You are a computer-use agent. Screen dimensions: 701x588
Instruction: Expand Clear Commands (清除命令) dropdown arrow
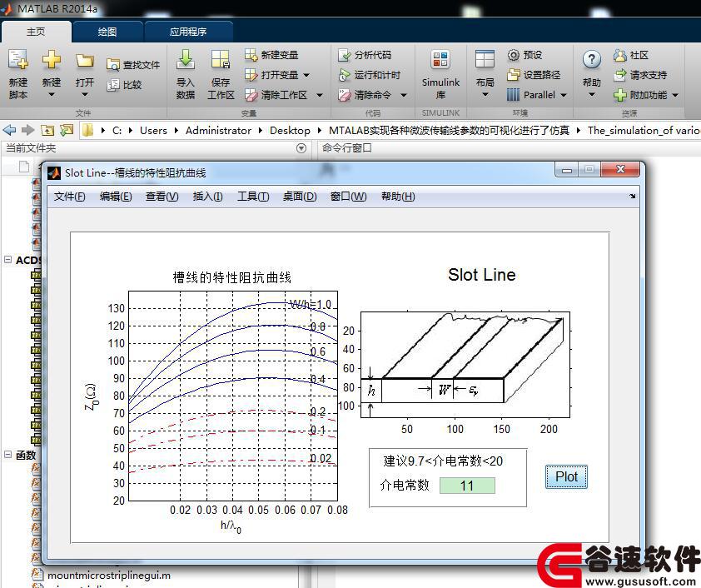tap(403, 95)
